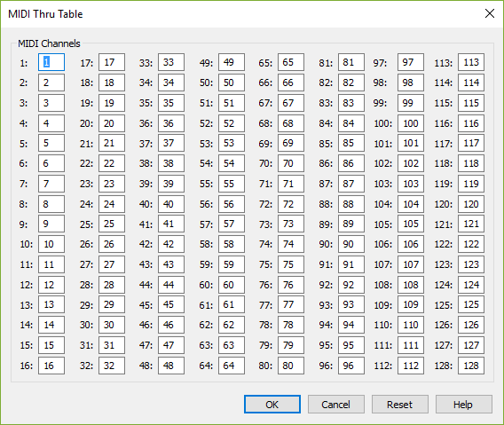Screen dimensions: 504x425
Task: Click the channel 112 mapping field
Action: [411, 366]
